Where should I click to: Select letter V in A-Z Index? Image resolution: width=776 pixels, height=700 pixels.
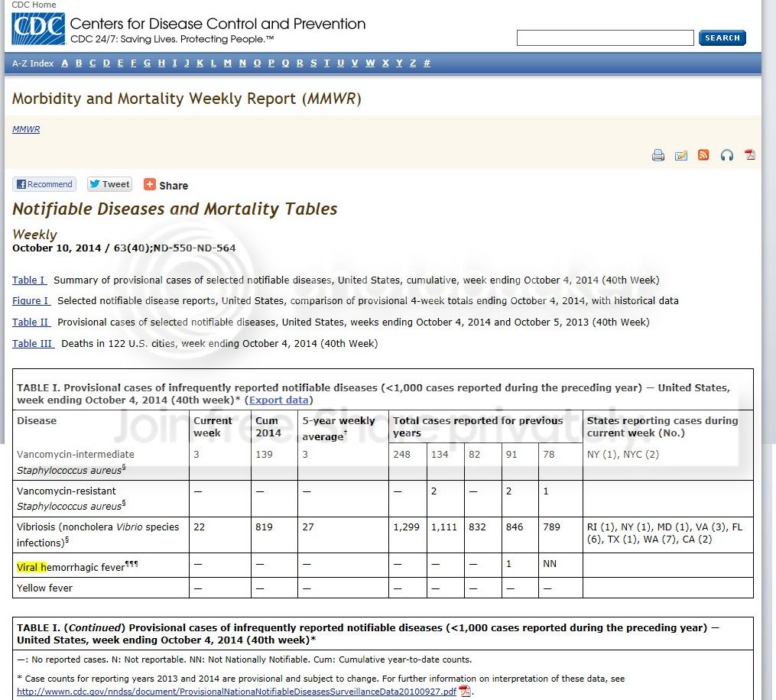(x=354, y=63)
